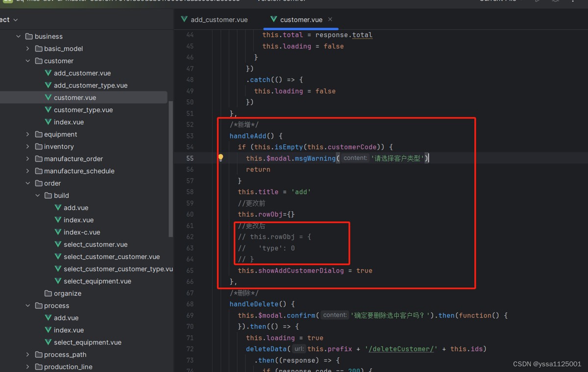The width and height of the screenshot is (588, 372).
Task: Click the Vue icon beside add_customer_type.vue
Action: (48, 85)
